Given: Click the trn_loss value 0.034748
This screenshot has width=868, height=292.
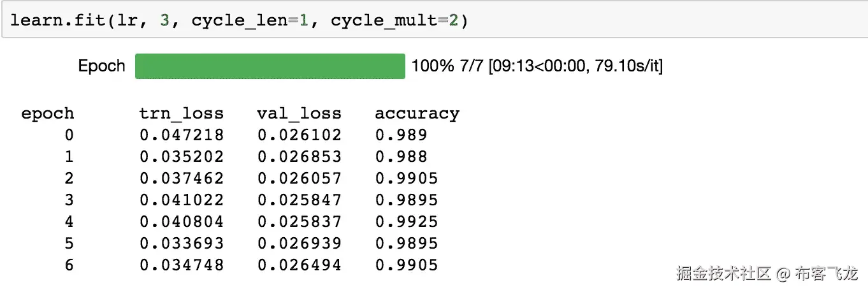Looking at the screenshot, I should (x=182, y=265).
